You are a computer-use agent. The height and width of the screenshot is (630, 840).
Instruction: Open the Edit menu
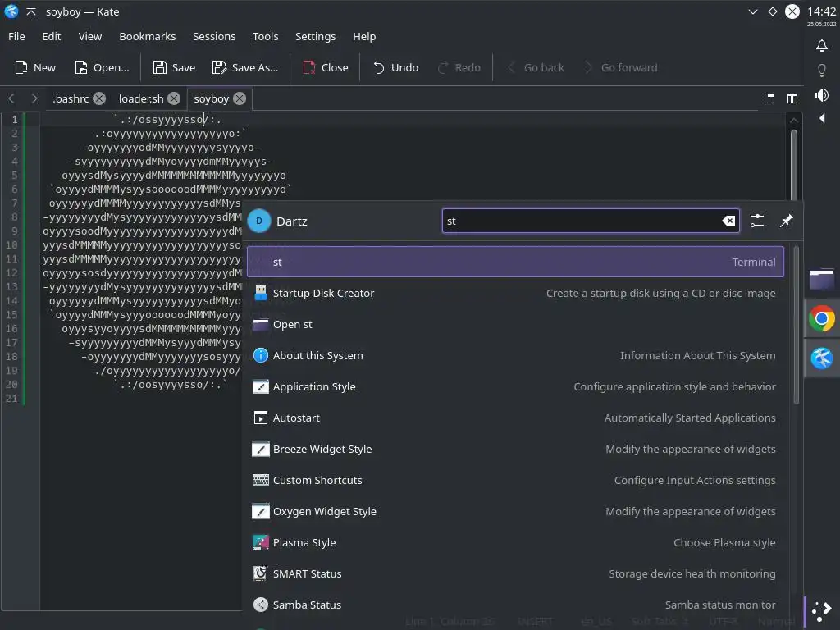pos(52,36)
